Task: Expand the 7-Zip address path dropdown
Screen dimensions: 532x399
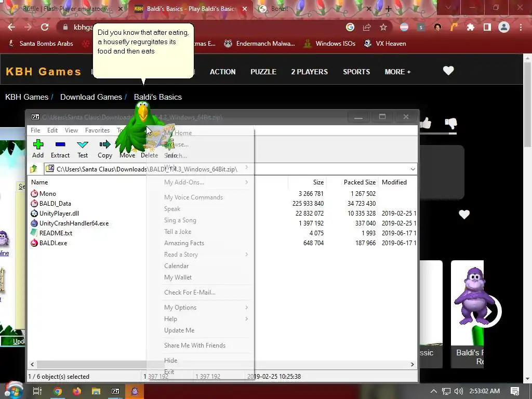Action: click(413, 169)
